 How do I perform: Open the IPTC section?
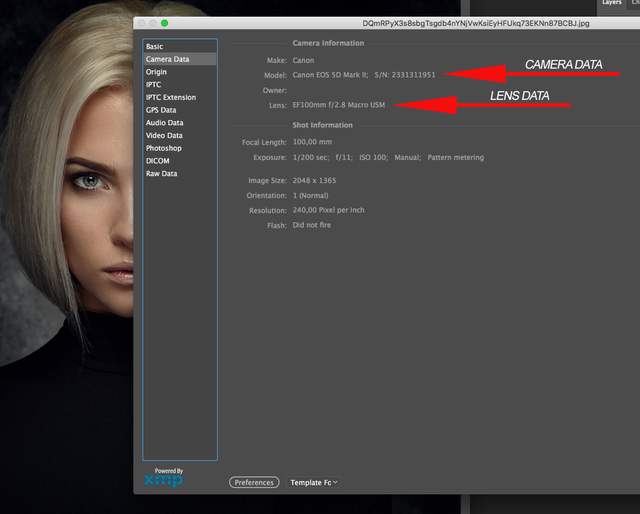click(x=180, y=85)
